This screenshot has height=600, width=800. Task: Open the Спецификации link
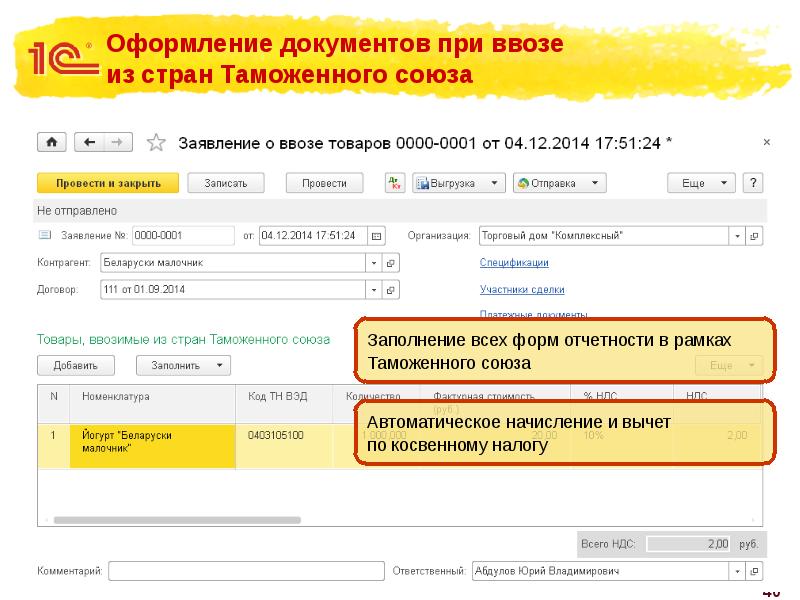click(514, 263)
